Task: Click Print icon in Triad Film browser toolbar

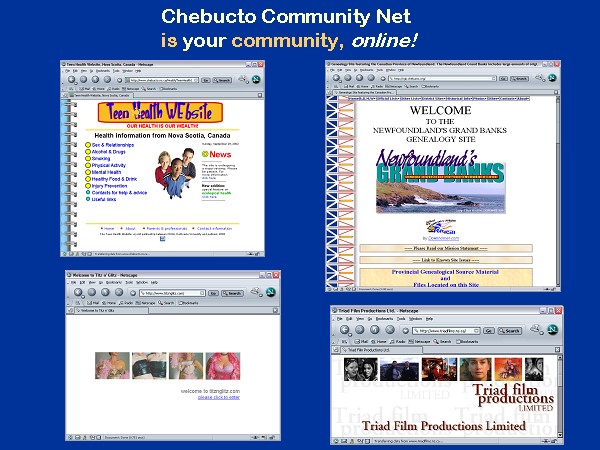Action: pos(537,330)
